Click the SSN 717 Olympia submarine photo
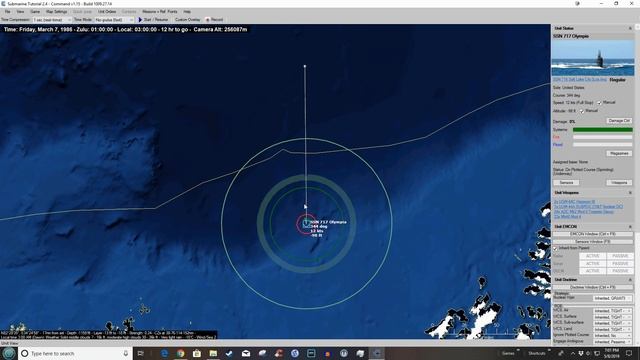 click(593, 58)
